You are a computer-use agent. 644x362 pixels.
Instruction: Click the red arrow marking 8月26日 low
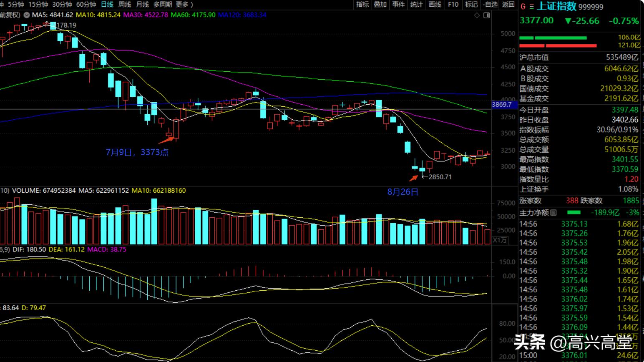pyautogui.click(x=413, y=178)
